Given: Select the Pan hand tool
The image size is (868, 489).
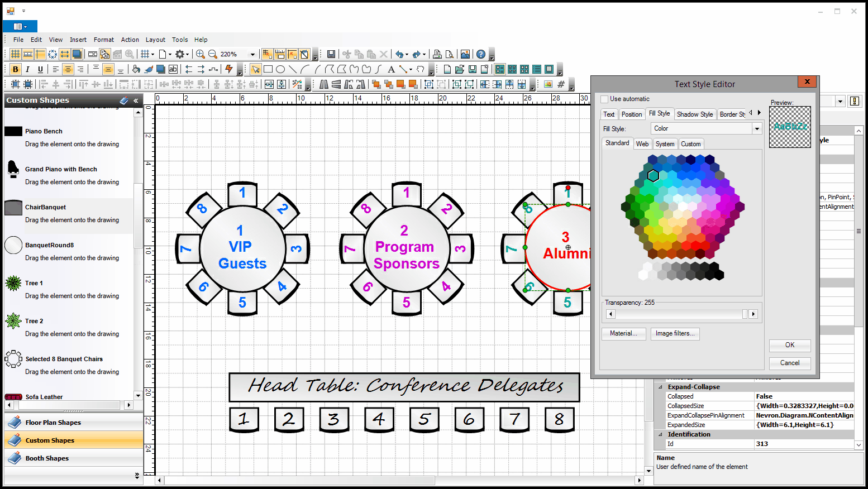Looking at the screenshot, I should tap(420, 69).
